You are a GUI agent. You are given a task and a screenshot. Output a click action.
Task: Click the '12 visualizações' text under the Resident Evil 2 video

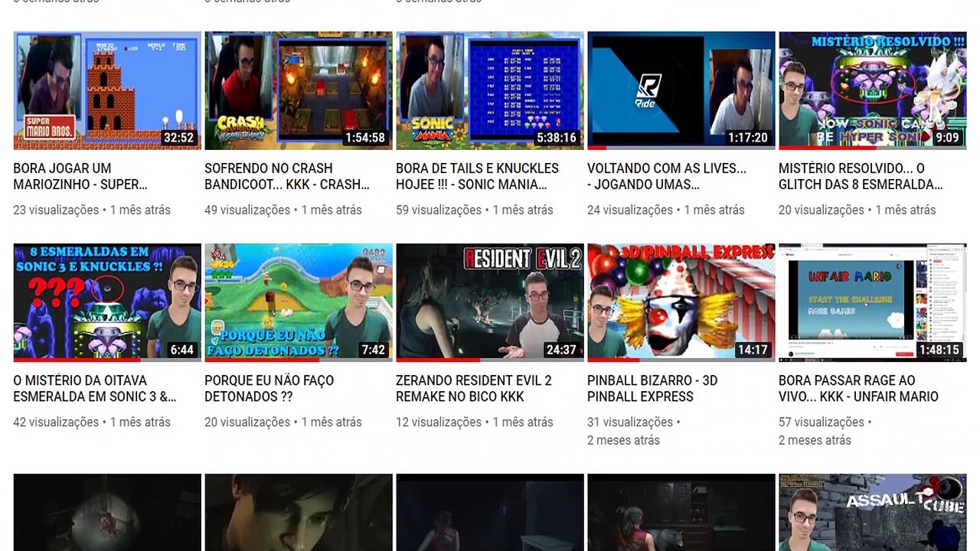point(439,422)
